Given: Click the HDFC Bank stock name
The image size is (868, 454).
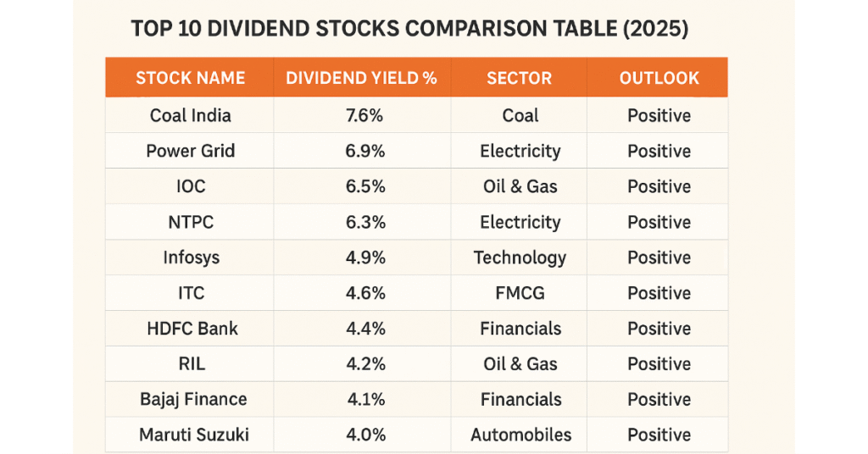Looking at the screenshot, I should [x=190, y=329].
